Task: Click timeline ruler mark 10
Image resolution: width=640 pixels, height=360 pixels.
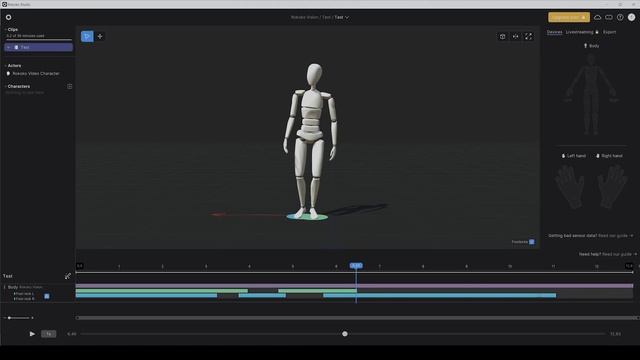Action: pyautogui.click(x=510, y=267)
